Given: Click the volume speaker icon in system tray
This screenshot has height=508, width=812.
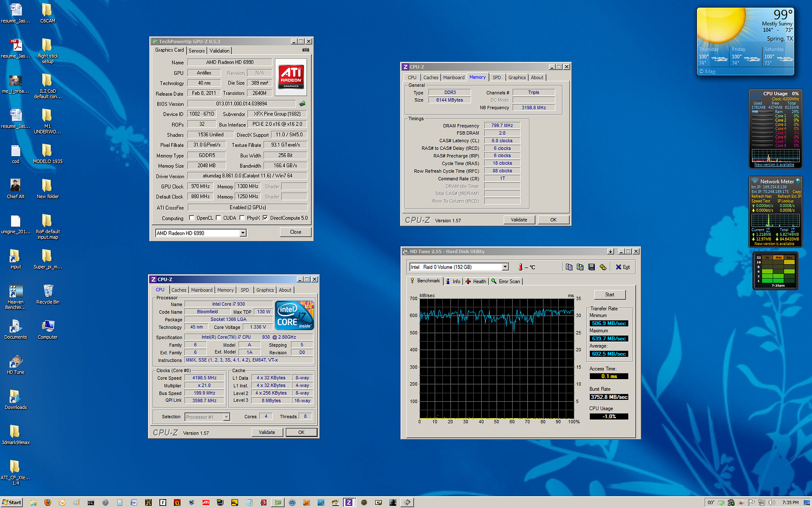Looking at the screenshot, I should point(772,502).
